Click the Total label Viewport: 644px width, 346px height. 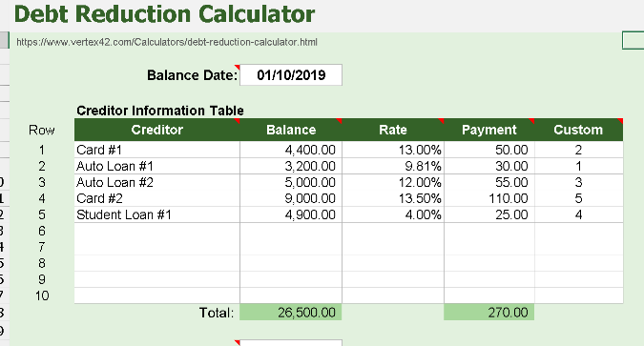coord(217,313)
